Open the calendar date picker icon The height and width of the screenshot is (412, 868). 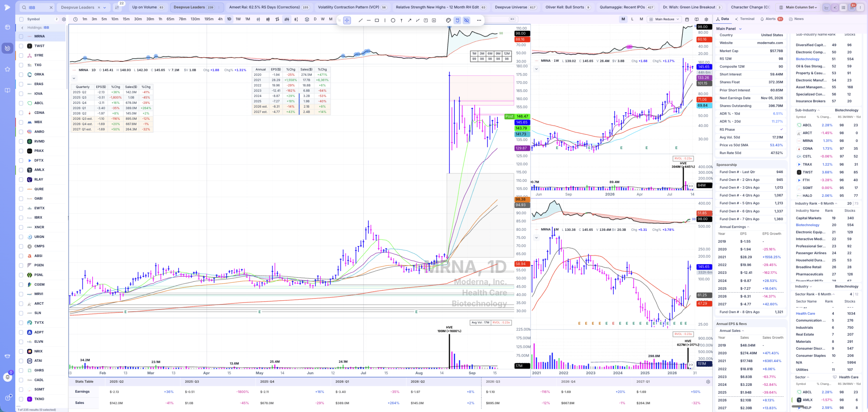click(x=687, y=19)
